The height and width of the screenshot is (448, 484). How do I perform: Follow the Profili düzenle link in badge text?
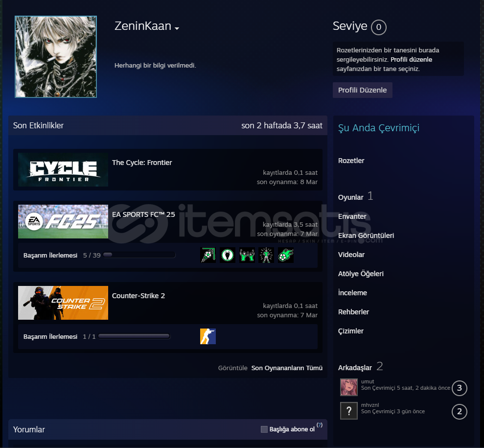tap(411, 60)
